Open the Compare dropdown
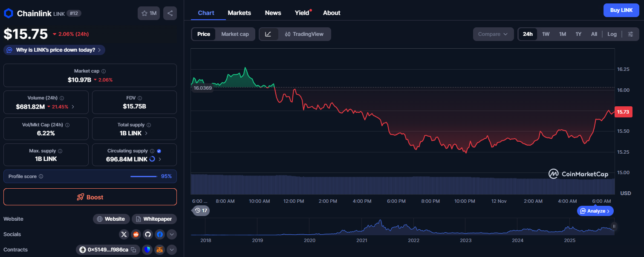 click(493, 34)
